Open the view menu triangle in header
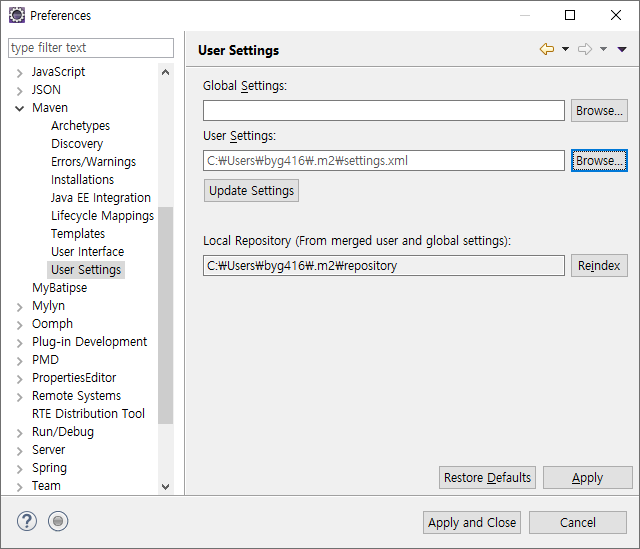 click(622, 49)
